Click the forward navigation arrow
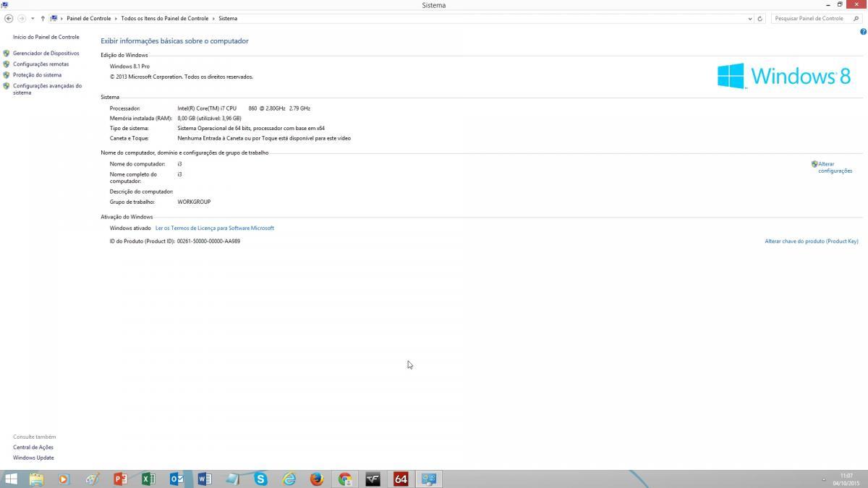The width and height of the screenshot is (868, 488). [22, 18]
